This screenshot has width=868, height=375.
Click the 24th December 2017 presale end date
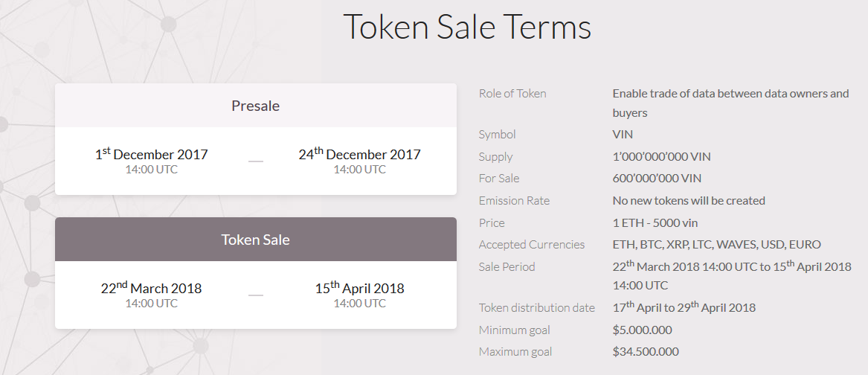click(359, 153)
